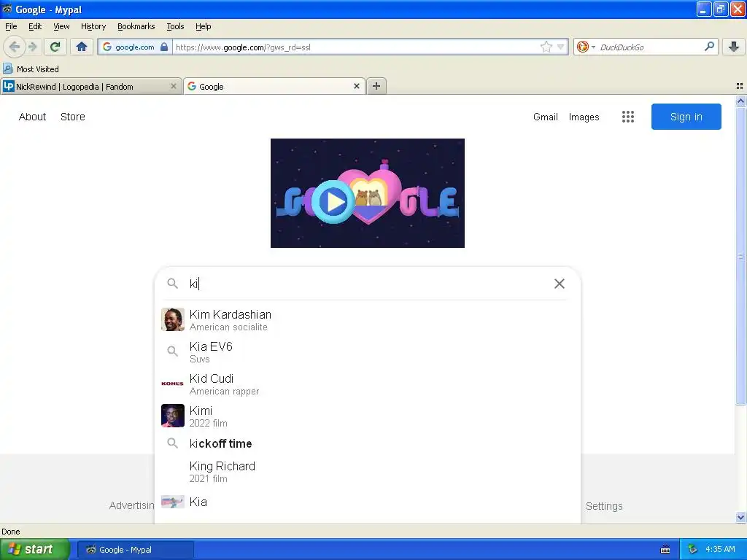Click the vertical scrollbar thumb
The image size is (747, 560).
(740, 256)
